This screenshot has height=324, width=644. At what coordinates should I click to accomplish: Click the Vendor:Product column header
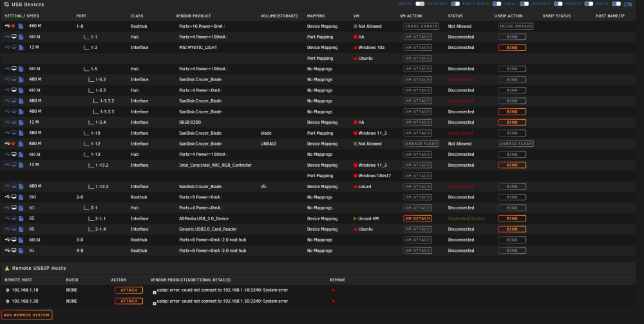[x=193, y=15]
